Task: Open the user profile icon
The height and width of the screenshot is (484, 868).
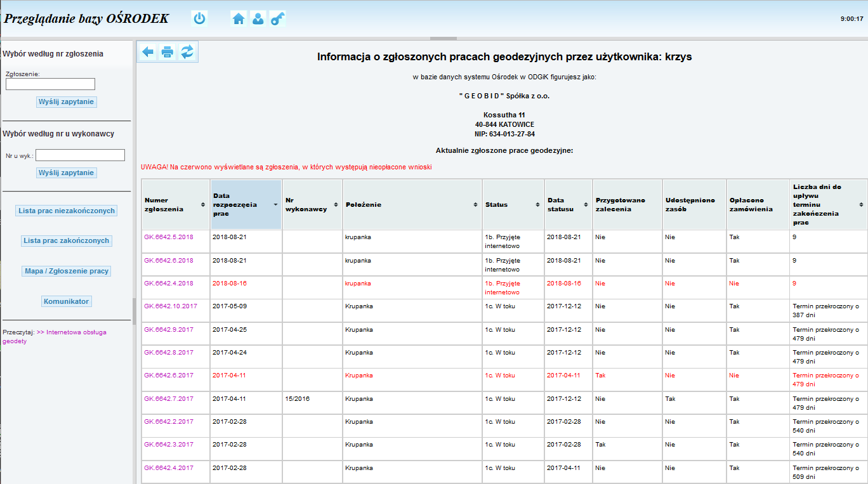Action: click(x=258, y=19)
